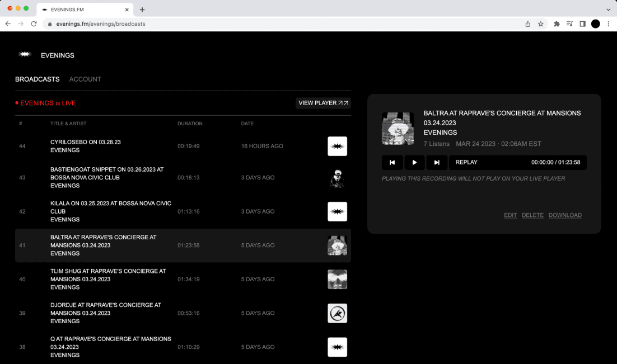Switch to the Account tab
The width and height of the screenshot is (617, 364).
click(85, 79)
